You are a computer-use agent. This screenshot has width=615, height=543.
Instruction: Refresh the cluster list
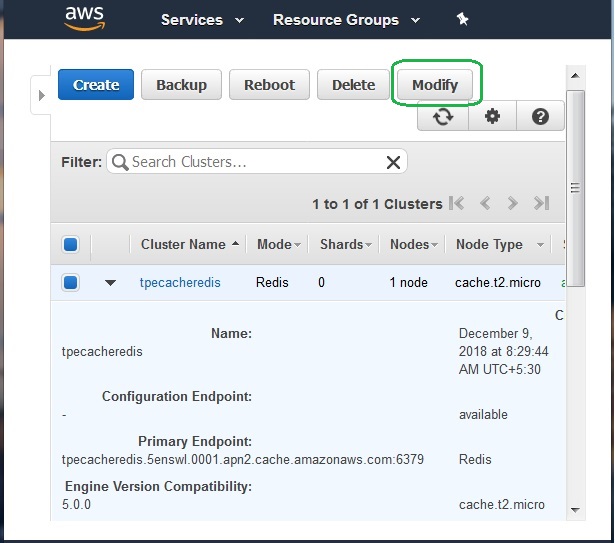[x=442, y=117]
